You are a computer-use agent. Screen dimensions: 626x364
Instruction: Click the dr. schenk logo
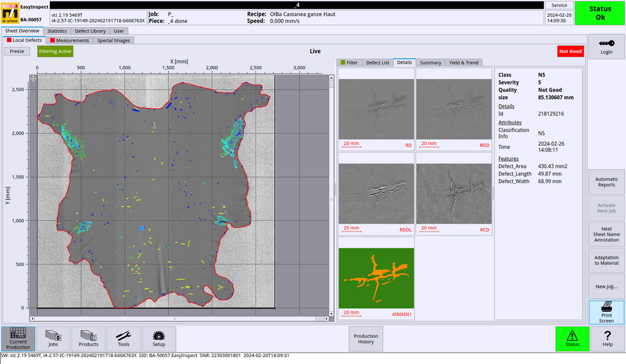tap(10, 13)
